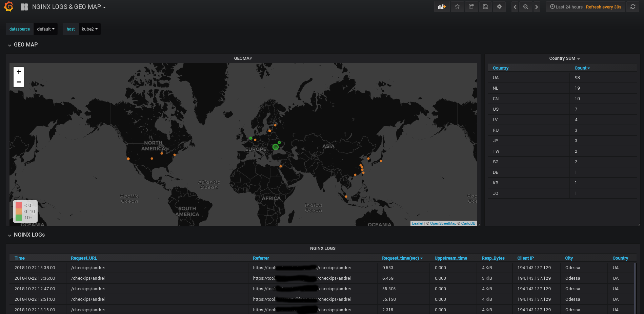Sort table by Count column header

tap(582, 68)
